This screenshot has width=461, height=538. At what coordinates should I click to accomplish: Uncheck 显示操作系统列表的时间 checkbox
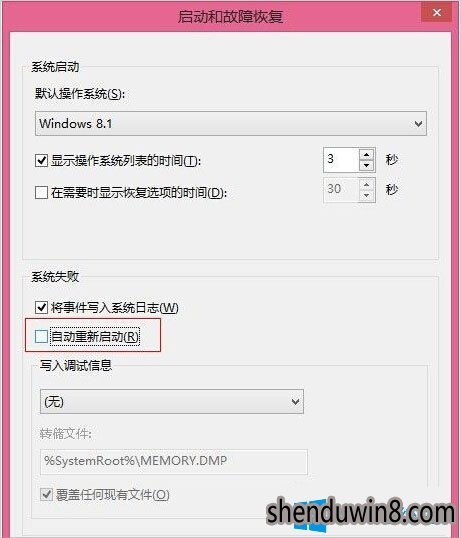pyautogui.click(x=42, y=161)
